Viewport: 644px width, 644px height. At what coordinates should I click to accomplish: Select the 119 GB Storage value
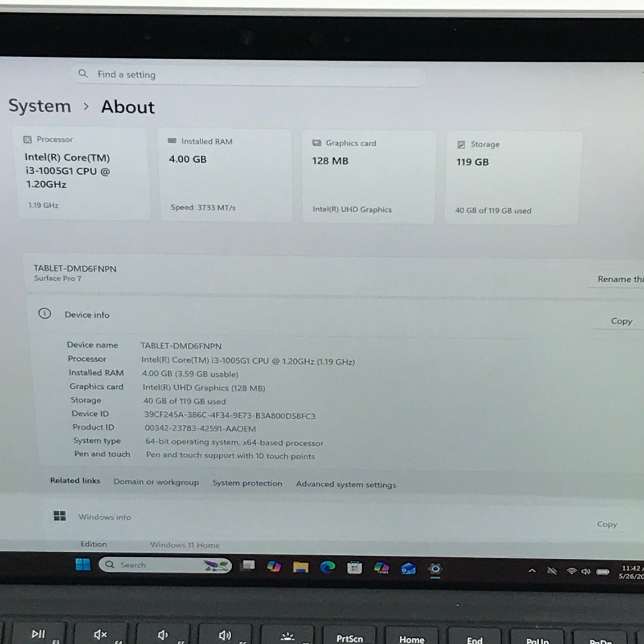click(x=472, y=162)
